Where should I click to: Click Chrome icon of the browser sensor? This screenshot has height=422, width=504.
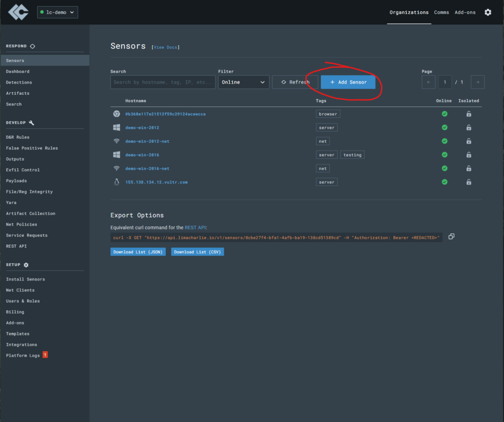(116, 114)
